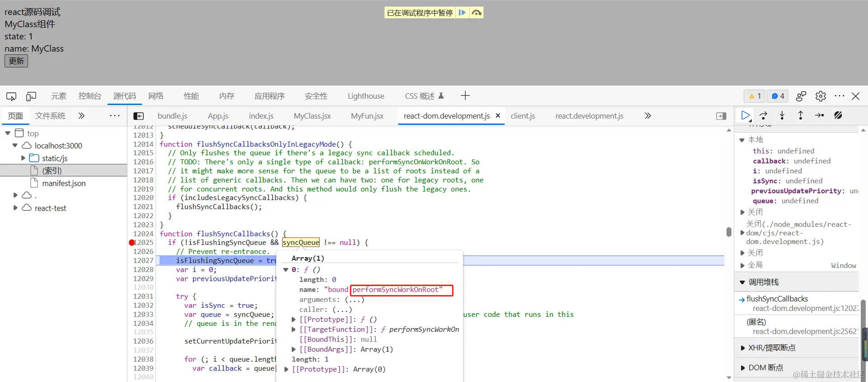Viewport: 868px width, 382px height.
Task: Open the client.js file tab
Action: [523, 116]
